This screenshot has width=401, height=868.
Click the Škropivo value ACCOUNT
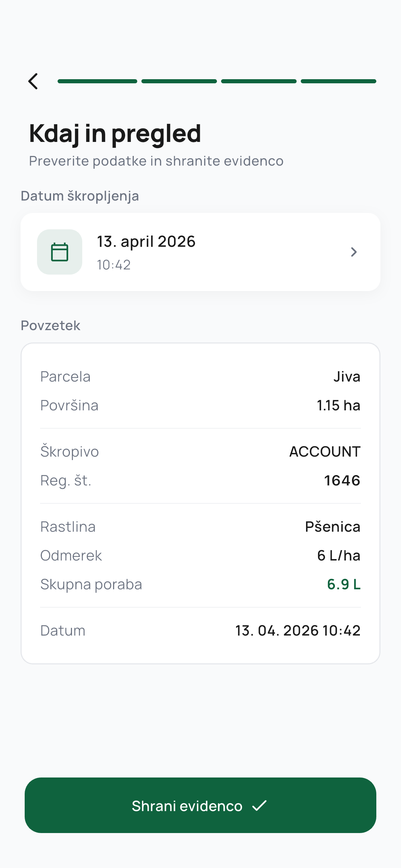click(325, 452)
